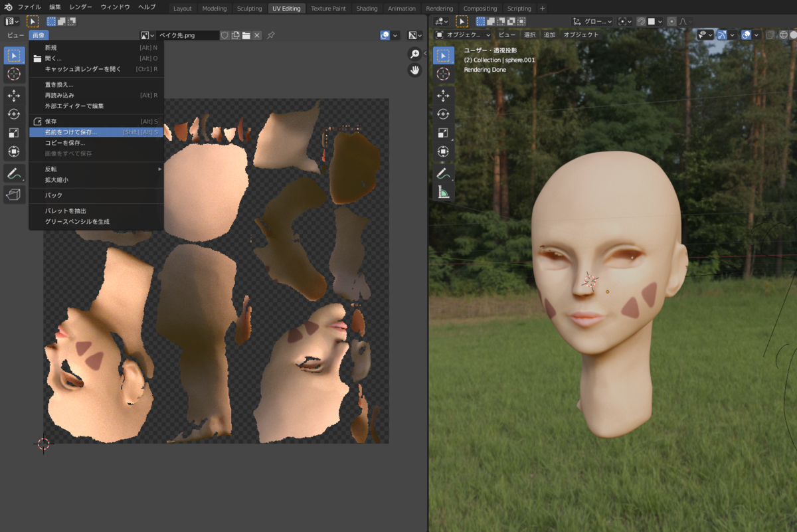Open image editor type dropdown

point(12,21)
